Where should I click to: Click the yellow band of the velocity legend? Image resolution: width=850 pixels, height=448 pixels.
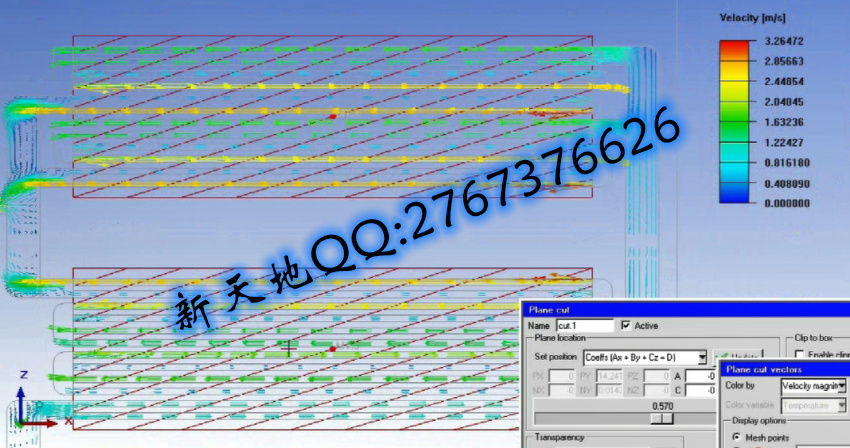point(734,91)
